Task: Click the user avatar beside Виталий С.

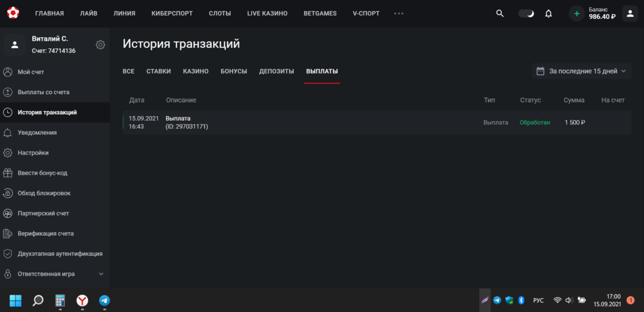Action: [x=15, y=45]
